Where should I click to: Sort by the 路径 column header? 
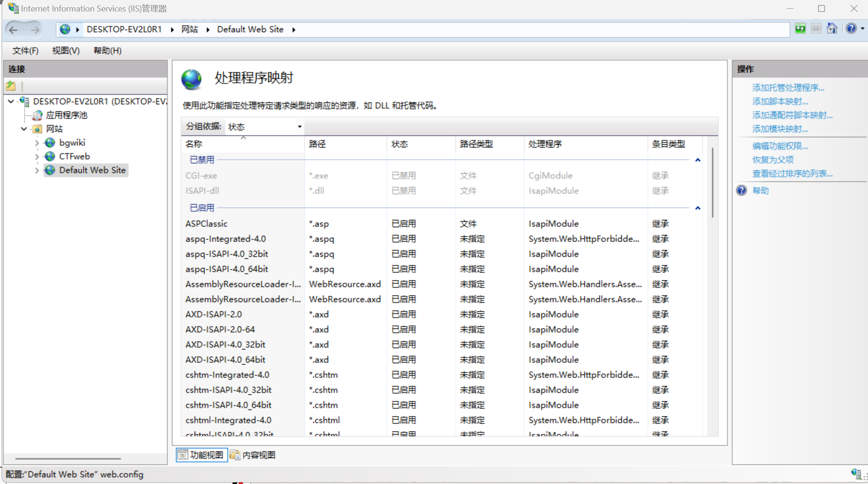[345, 144]
